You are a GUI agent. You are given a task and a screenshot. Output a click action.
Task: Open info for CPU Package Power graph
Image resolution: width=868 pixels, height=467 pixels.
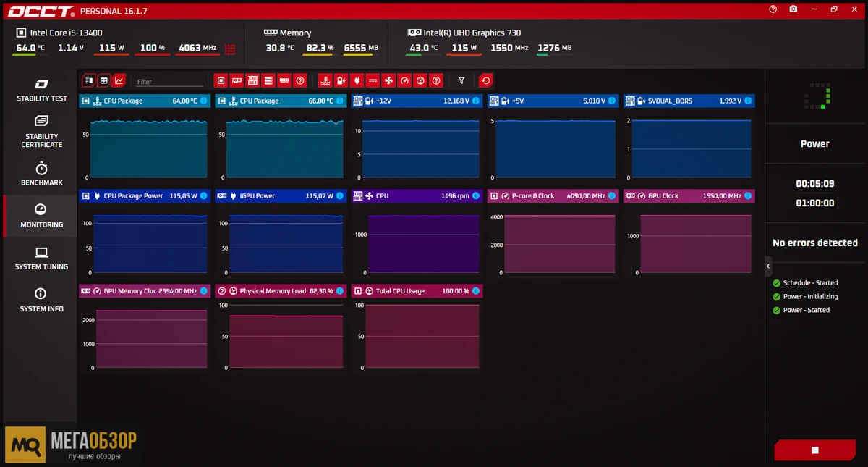coord(203,196)
